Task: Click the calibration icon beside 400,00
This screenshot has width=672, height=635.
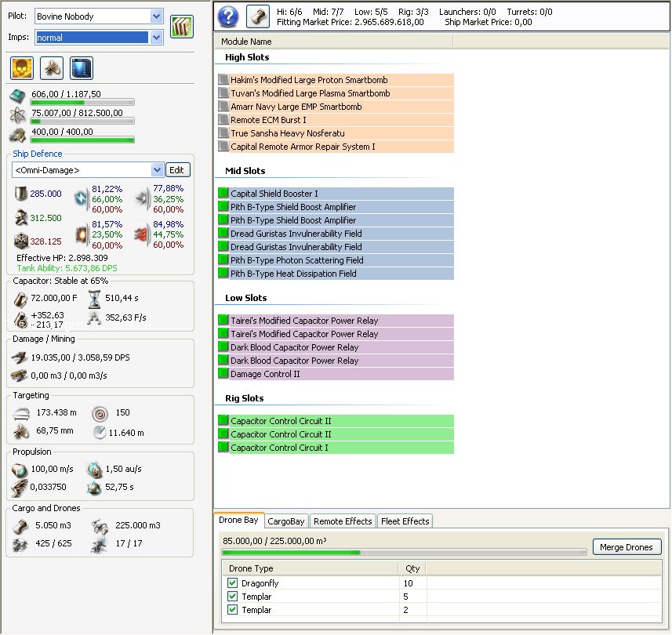Action: [x=17, y=135]
